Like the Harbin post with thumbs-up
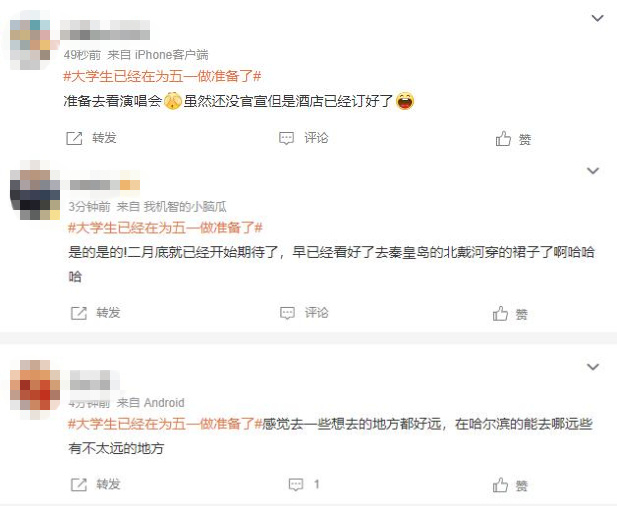The width and height of the screenshot is (617, 506). 500,485
